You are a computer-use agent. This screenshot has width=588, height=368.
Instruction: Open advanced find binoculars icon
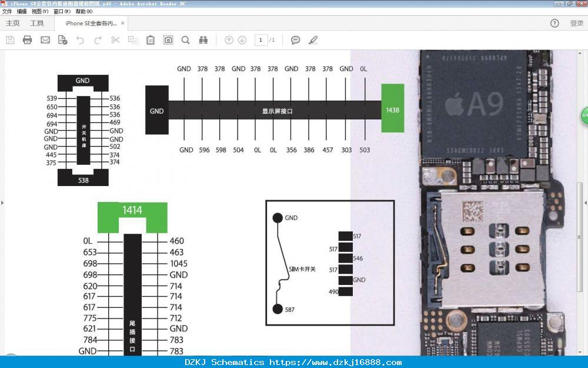pyautogui.click(x=203, y=40)
